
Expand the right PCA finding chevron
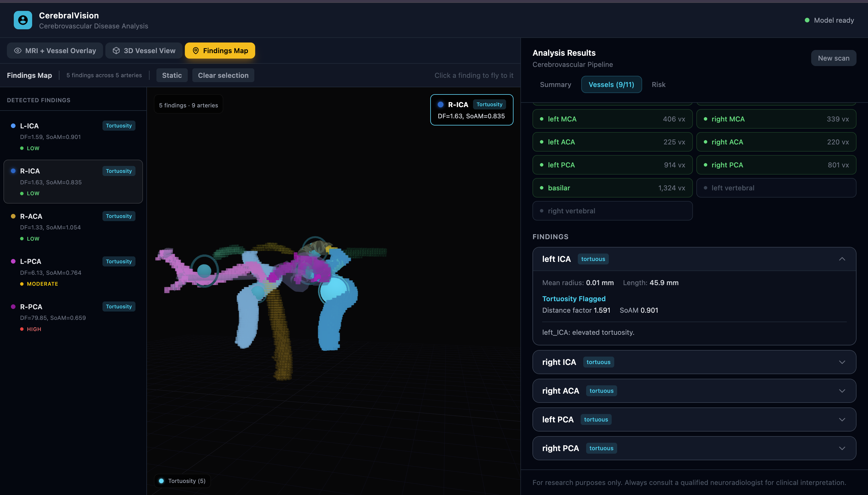[x=842, y=448]
